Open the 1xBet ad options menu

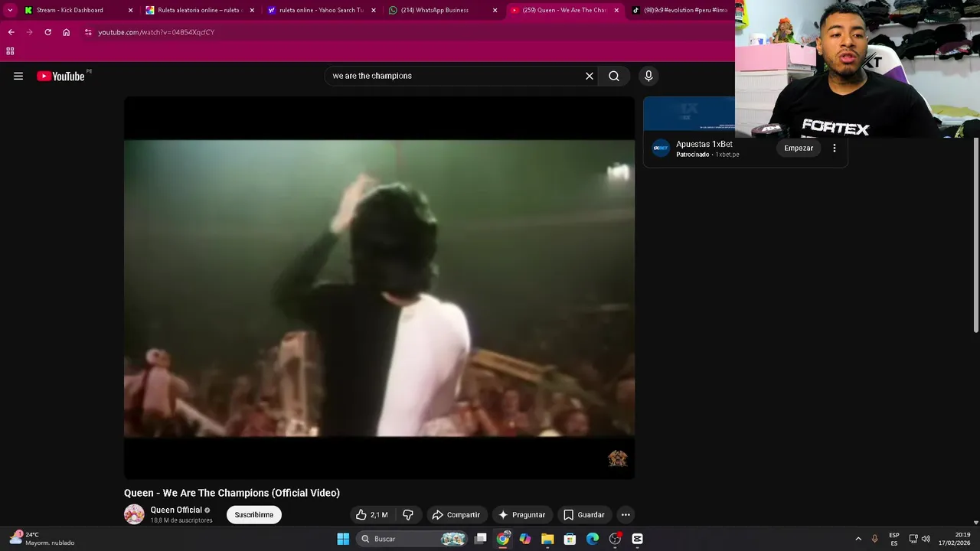click(835, 148)
